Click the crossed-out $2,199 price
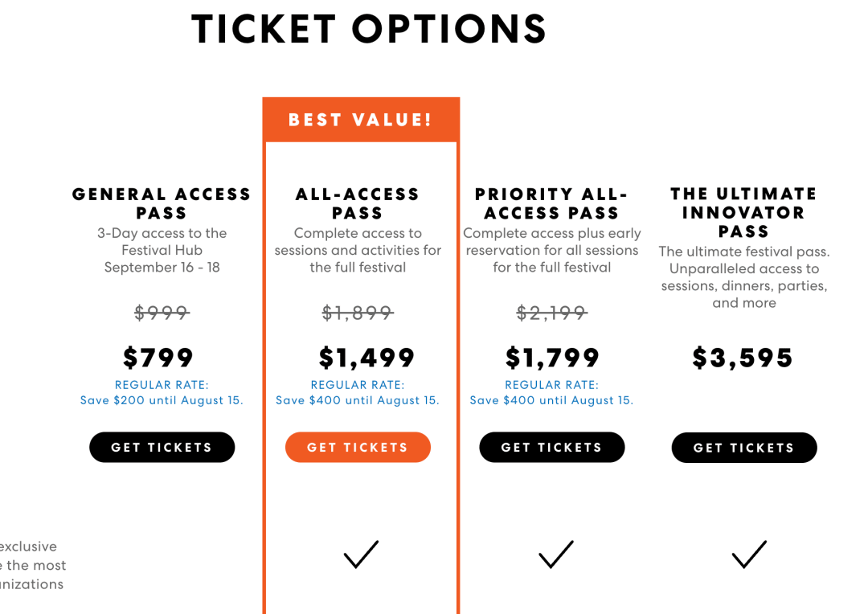The height and width of the screenshot is (614, 868). [552, 313]
